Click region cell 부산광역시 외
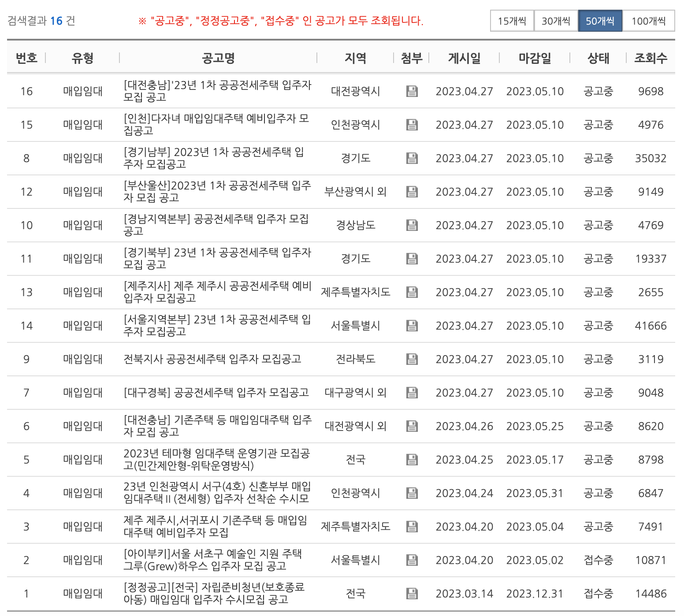684x616 pixels. pos(356,192)
